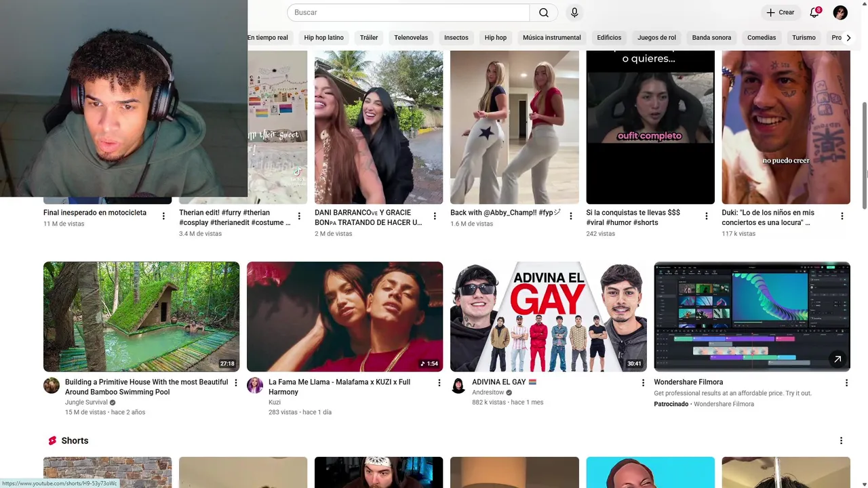The image size is (868, 488).
Task: Open the Kuzi channel name link
Action: click(275, 402)
